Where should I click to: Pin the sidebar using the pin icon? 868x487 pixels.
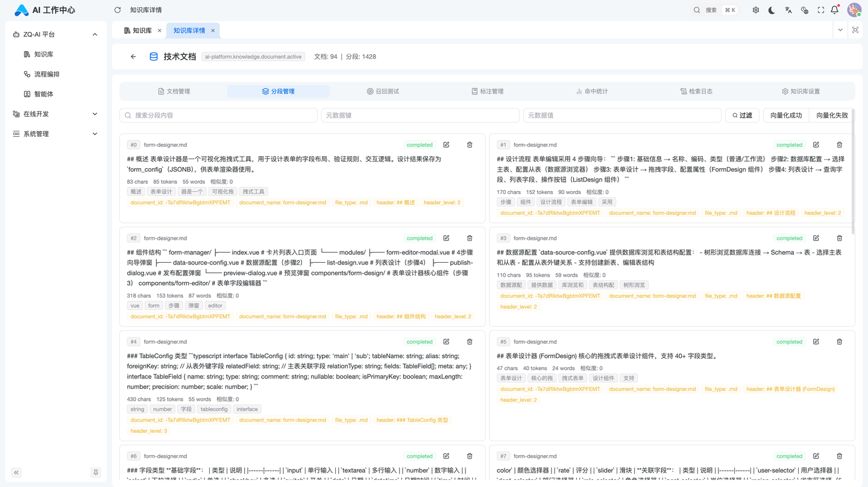pos(96,473)
